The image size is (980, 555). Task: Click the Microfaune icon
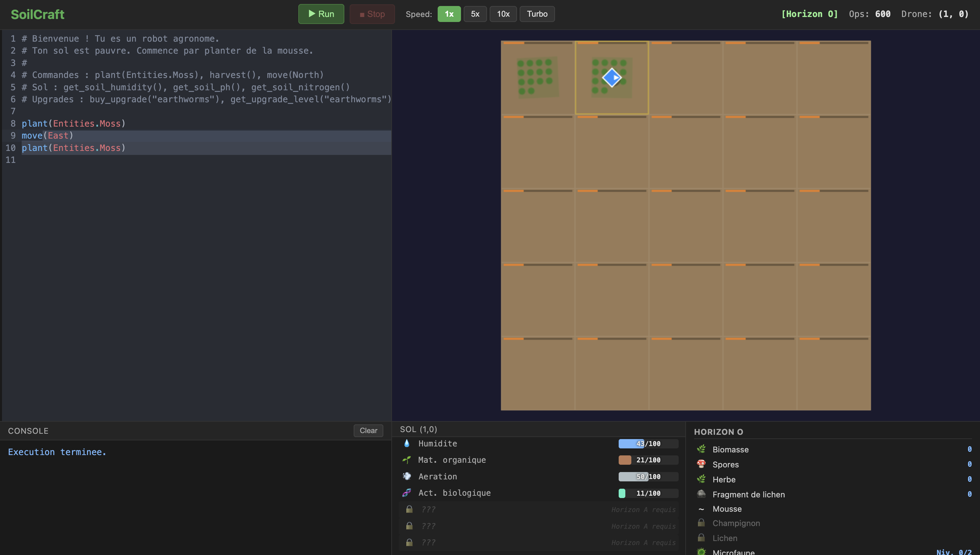701,552
